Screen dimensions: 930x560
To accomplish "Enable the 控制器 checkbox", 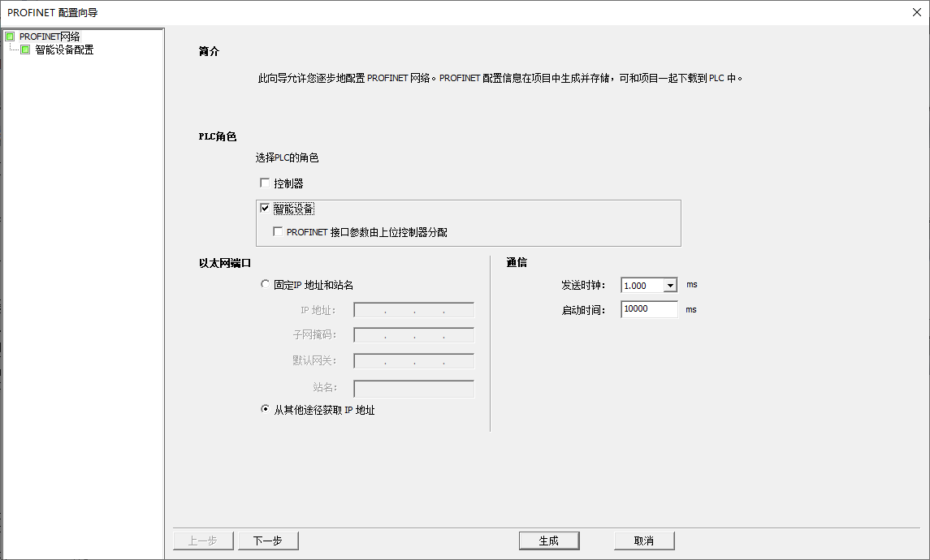I will tap(265, 183).
